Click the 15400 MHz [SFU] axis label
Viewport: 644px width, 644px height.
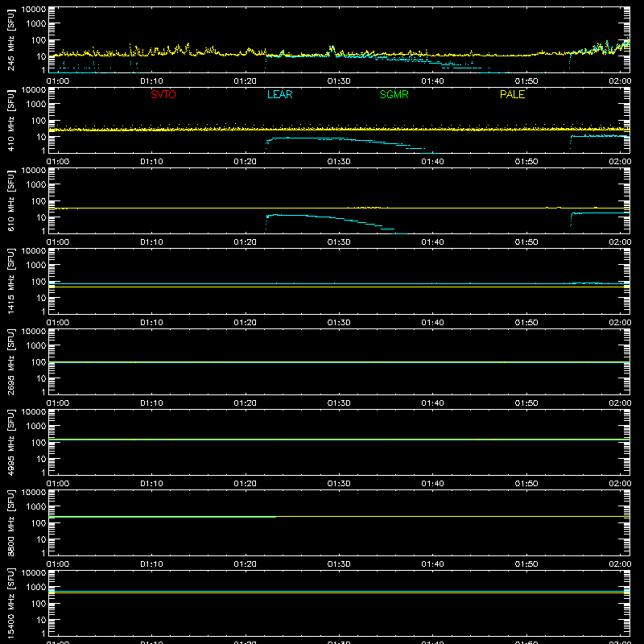(10, 603)
